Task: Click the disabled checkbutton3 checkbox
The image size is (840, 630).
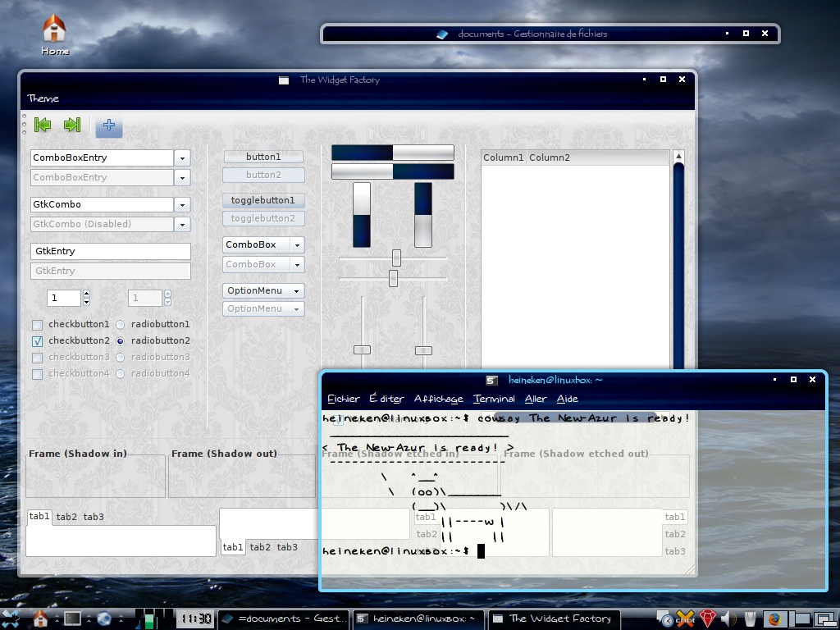Action: [x=38, y=358]
